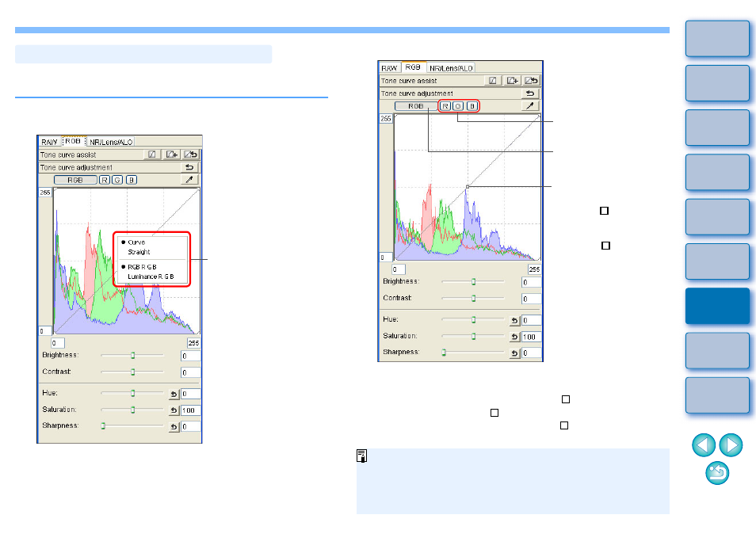Click tone curve assist reset icon in right palette
This screenshot has height=534, width=756.
click(531, 81)
